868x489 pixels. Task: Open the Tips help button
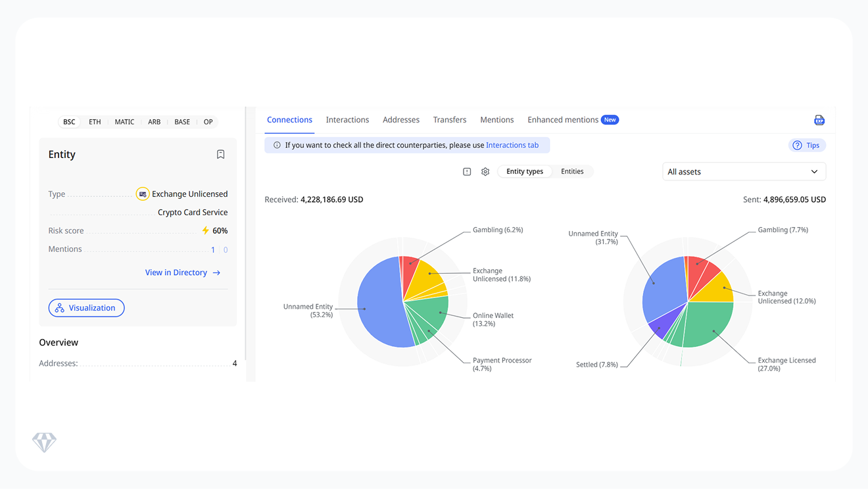(x=807, y=145)
